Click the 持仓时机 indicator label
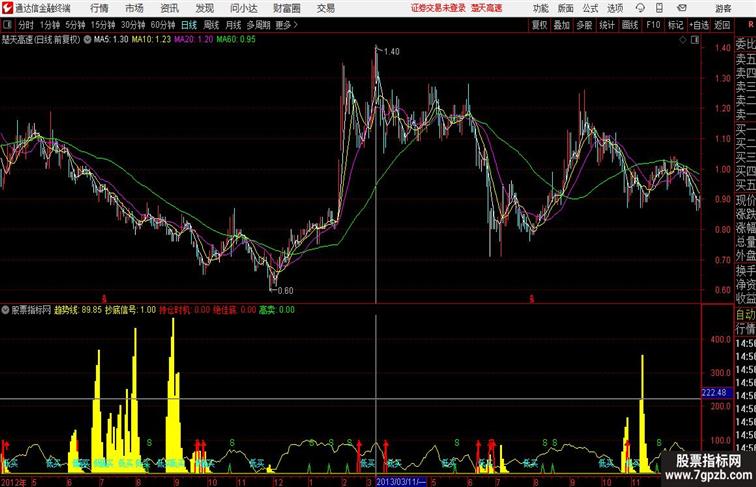756x487 pixels. click(175, 310)
